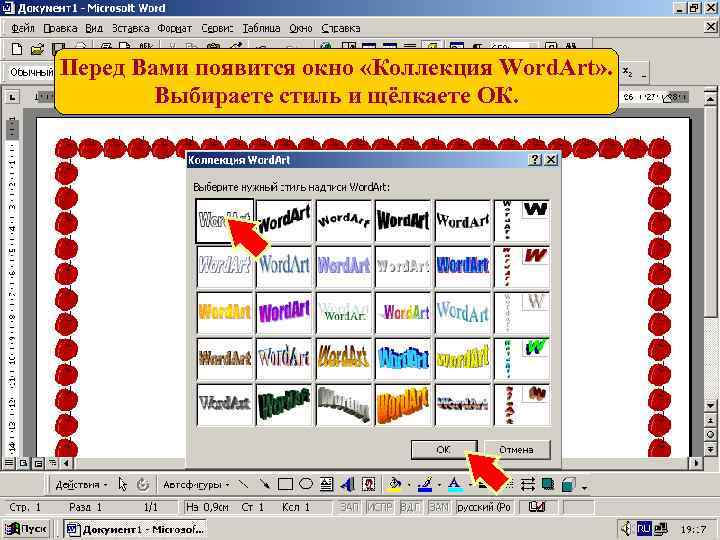Open the Правка menu
The height and width of the screenshot is (540, 720).
pyautogui.click(x=60, y=28)
